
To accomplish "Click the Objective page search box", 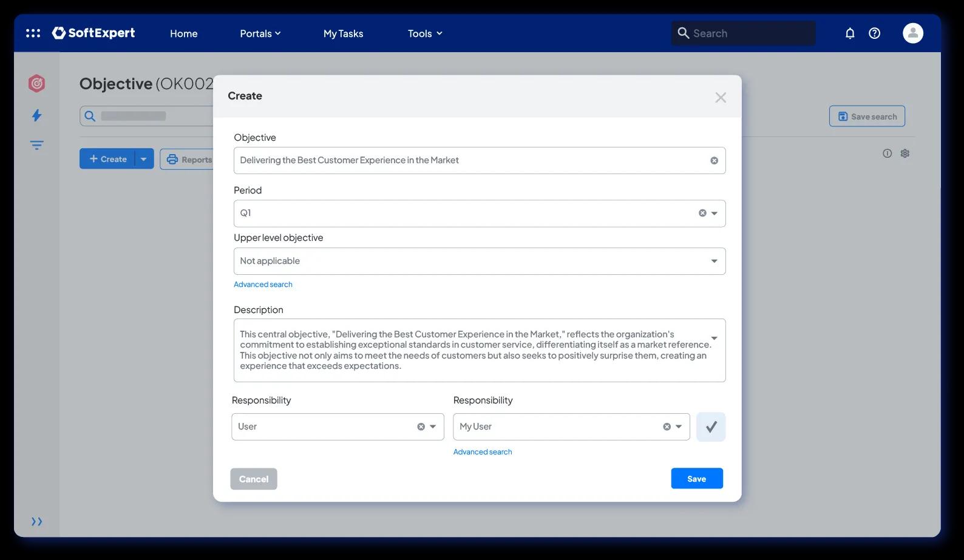I will [146, 116].
